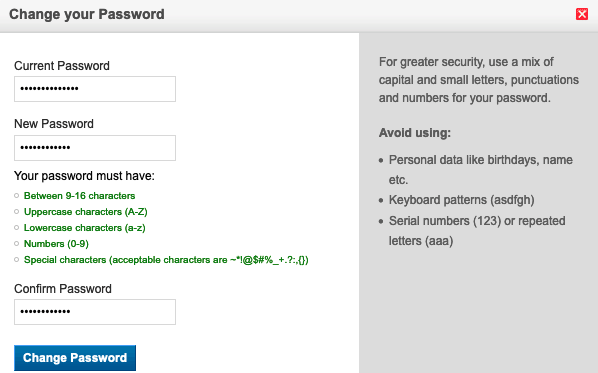Focus the New Password input field
The height and width of the screenshot is (373, 598).
(x=95, y=148)
